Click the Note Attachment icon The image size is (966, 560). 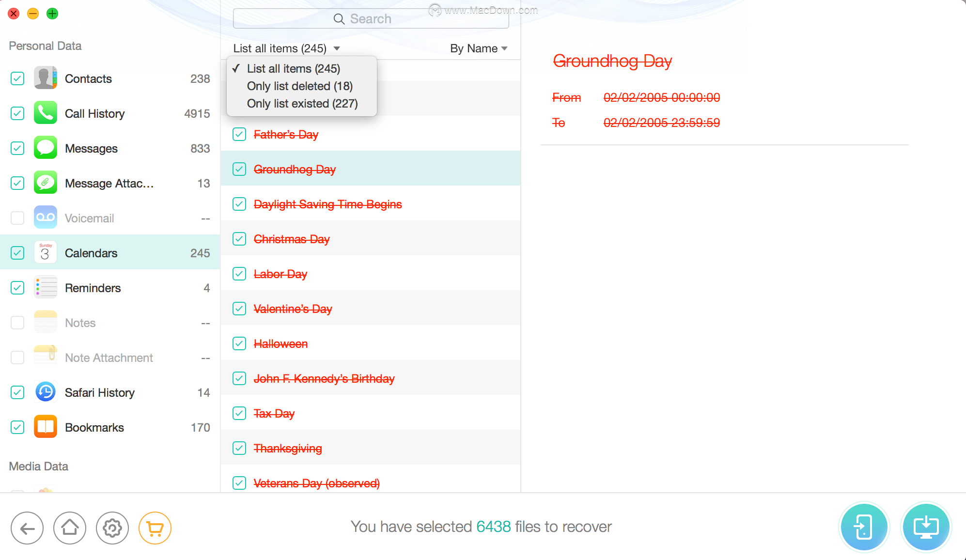[x=46, y=357]
